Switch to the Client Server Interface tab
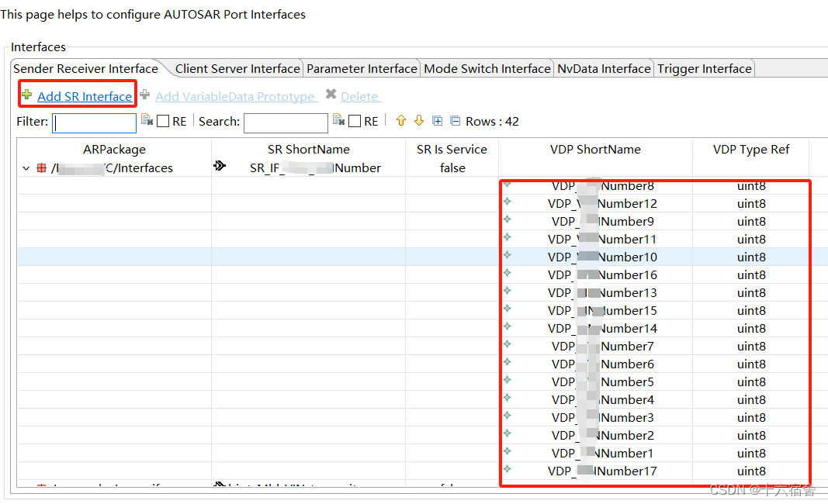The height and width of the screenshot is (504, 828). coord(237,68)
